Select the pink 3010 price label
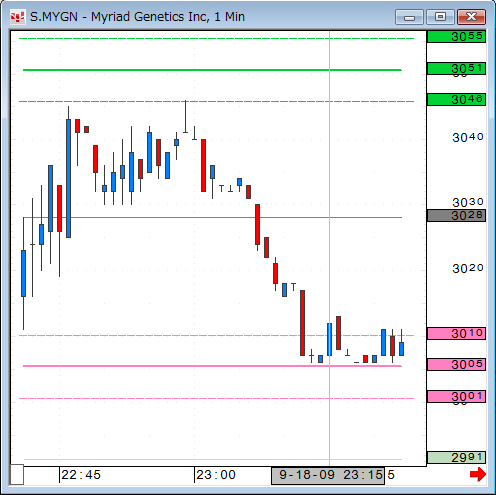 click(x=456, y=333)
